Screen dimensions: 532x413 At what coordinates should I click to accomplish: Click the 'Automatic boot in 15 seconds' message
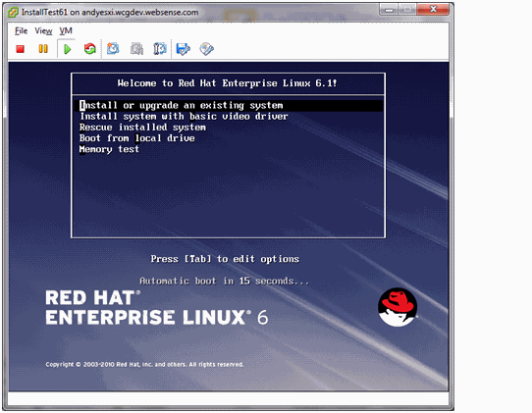click(224, 282)
